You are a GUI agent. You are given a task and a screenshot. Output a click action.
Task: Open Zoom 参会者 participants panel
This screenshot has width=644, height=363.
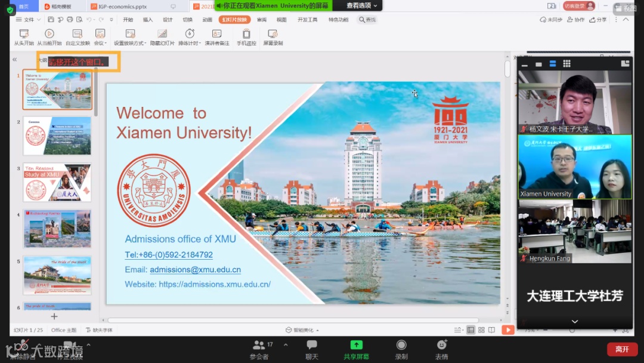pos(259,350)
